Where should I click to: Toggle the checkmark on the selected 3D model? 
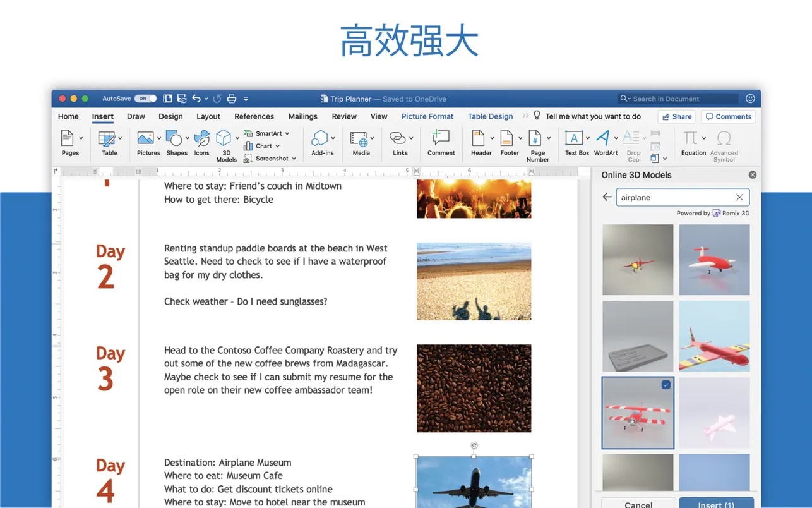pos(665,384)
